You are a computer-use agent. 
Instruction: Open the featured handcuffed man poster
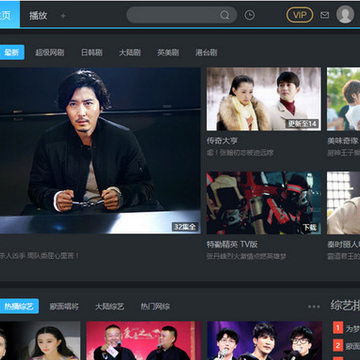(100, 151)
